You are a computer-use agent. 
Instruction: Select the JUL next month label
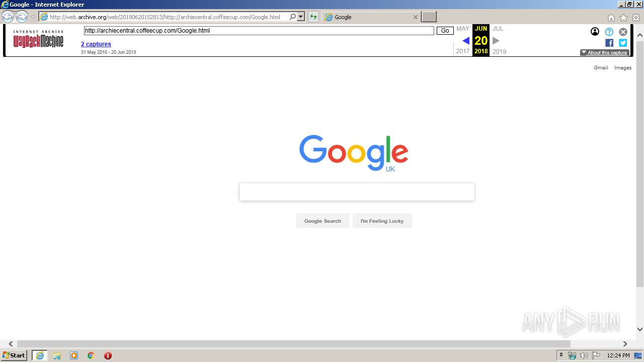(x=498, y=29)
